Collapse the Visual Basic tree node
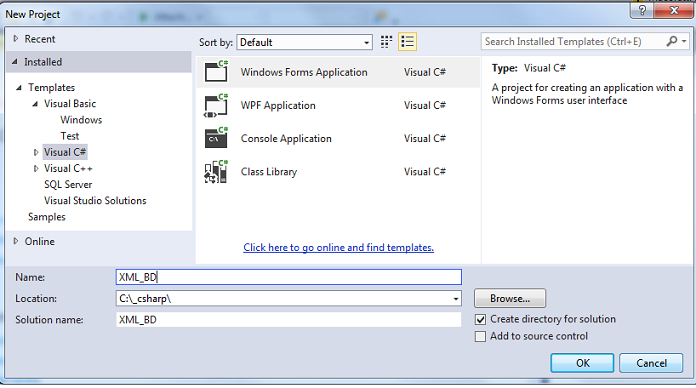Screen dimensions: 696x388 click(35, 104)
